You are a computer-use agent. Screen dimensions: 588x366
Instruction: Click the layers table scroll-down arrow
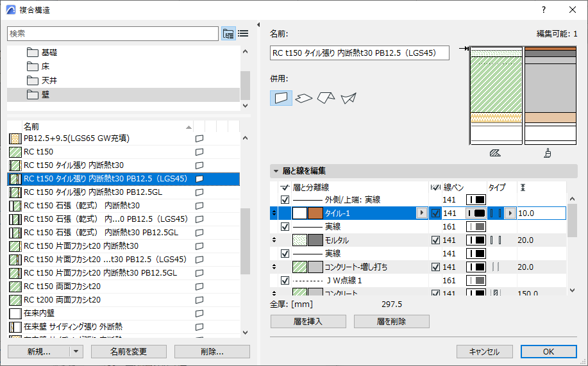click(572, 290)
